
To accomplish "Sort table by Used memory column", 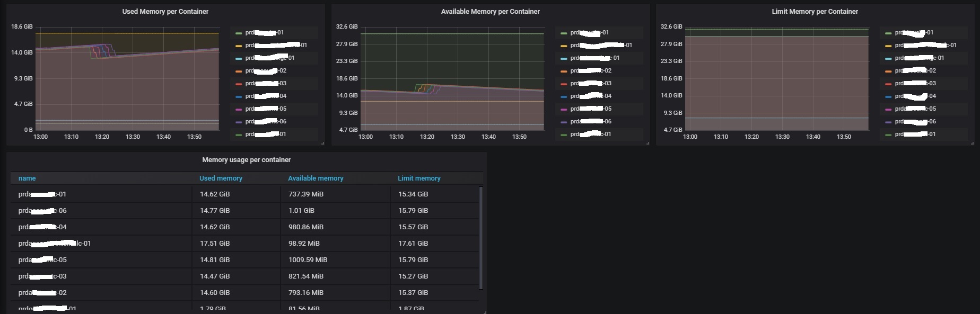I will pos(221,178).
